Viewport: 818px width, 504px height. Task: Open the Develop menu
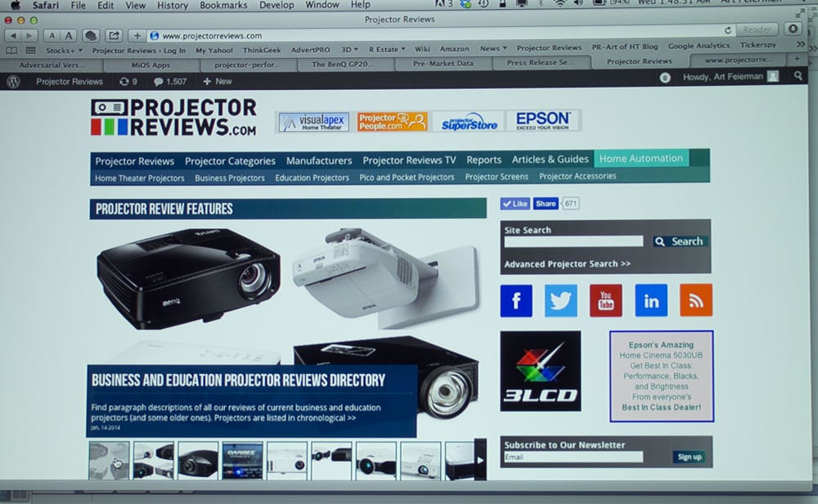(x=276, y=5)
